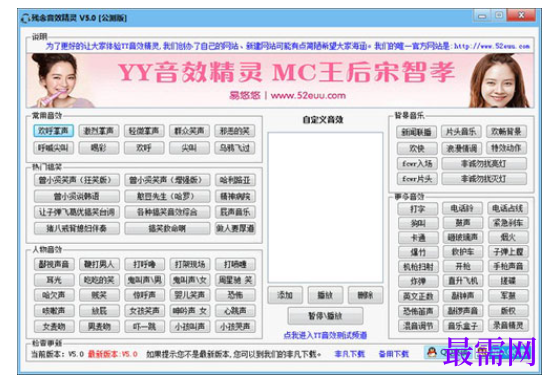Play the 直升飞机 effect
555x383 pixels.
pos(463,281)
